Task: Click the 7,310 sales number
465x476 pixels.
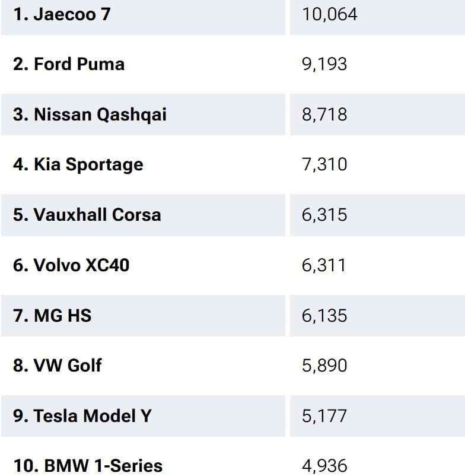Action: click(324, 164)
